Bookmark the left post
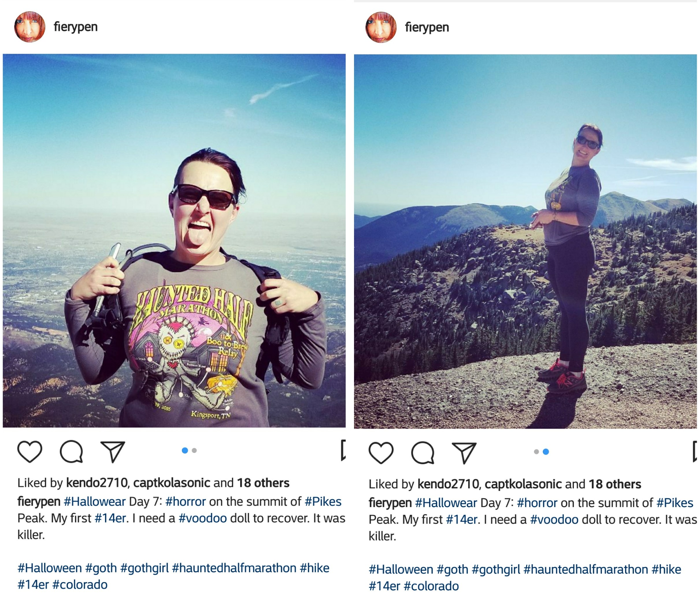 (343, 450)
